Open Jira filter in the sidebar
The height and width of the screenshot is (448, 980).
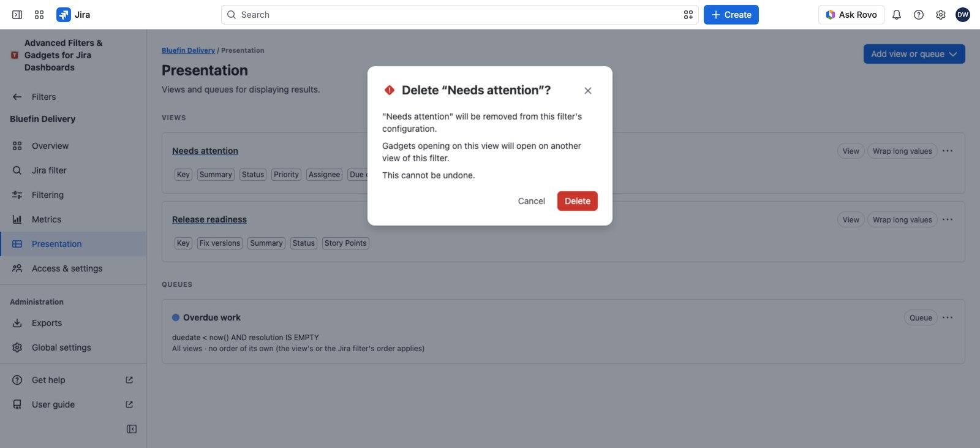tap(73, 170)
